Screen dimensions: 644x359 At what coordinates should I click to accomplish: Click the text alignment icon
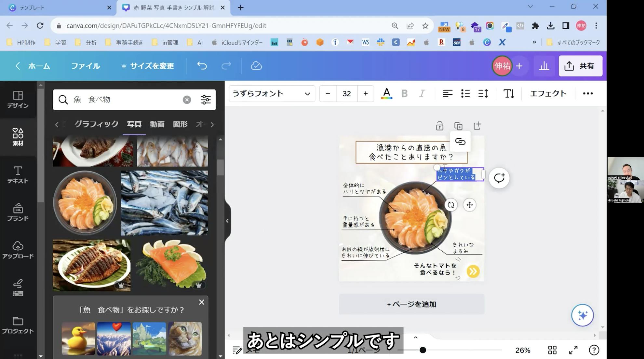tap(448, 94)
